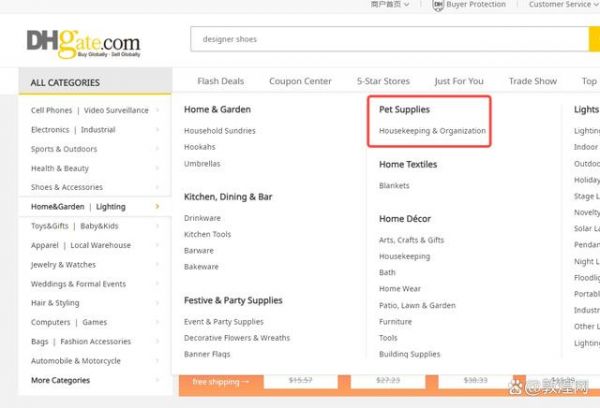Open Furniture link
The height and width of the screenshot is (408, 600).
tap(395, 322)
